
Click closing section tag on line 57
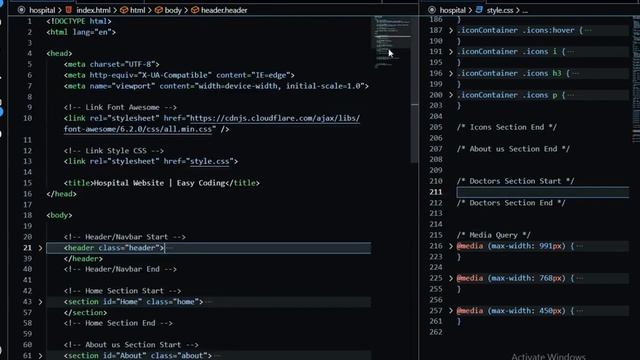tap(85, 313)
